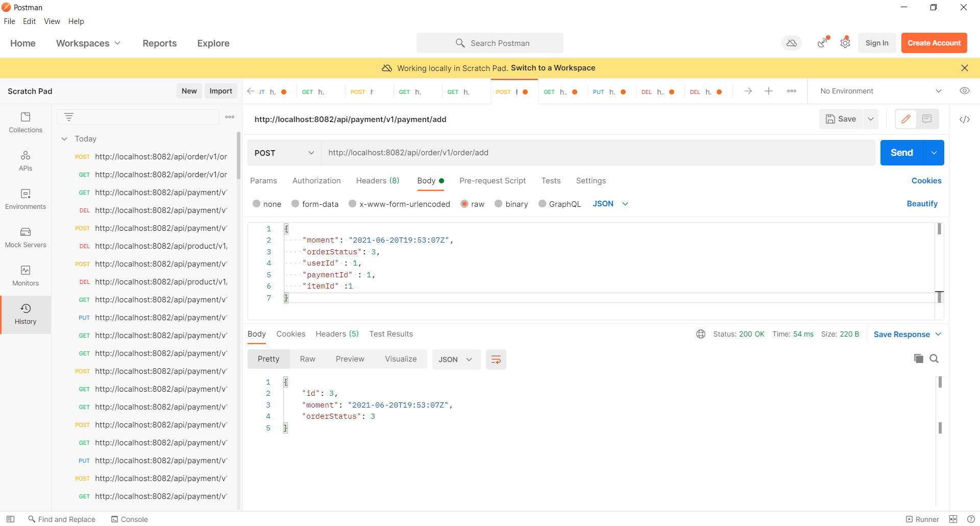The image size is (980, 526).
Task: Open the History sidebar panel
Action: click(x=26, y=315)
